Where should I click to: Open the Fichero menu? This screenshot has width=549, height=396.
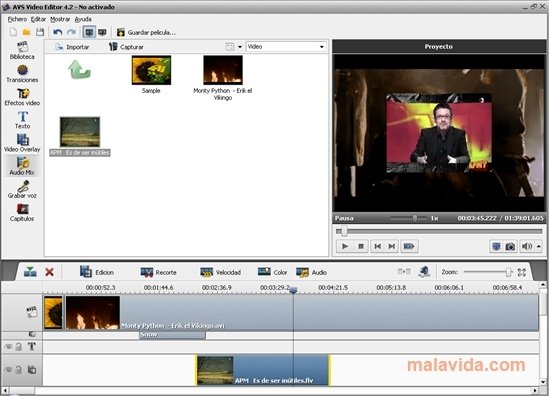[x=17, y=19]
